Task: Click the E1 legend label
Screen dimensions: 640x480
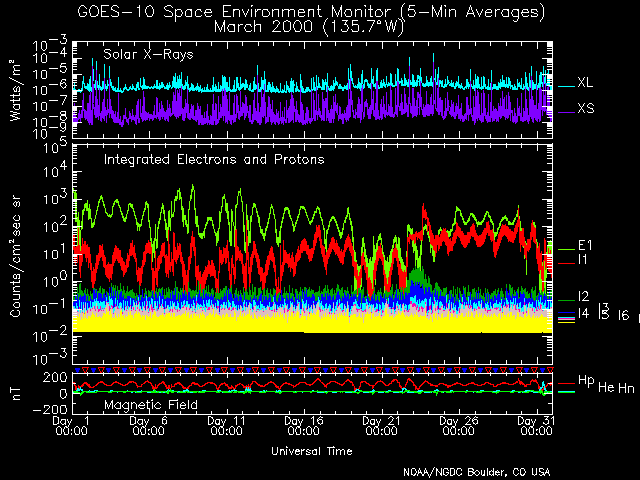Action: point(585,245)
